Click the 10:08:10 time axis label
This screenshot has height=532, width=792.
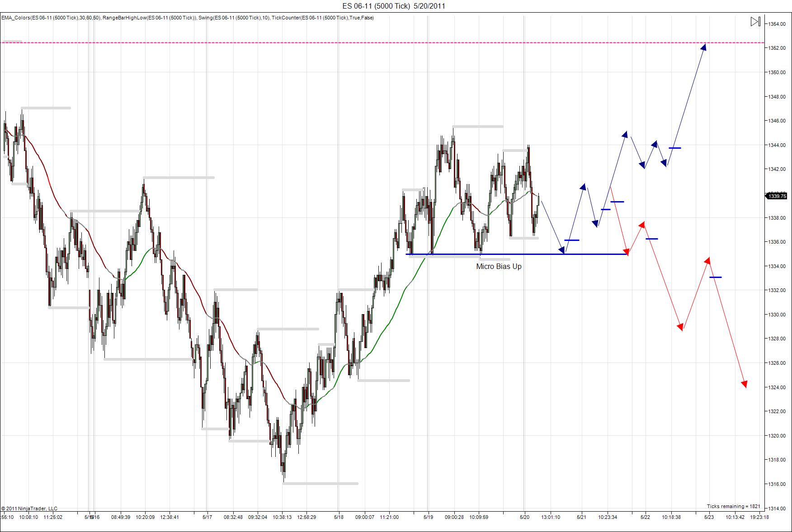coord(28,517)
